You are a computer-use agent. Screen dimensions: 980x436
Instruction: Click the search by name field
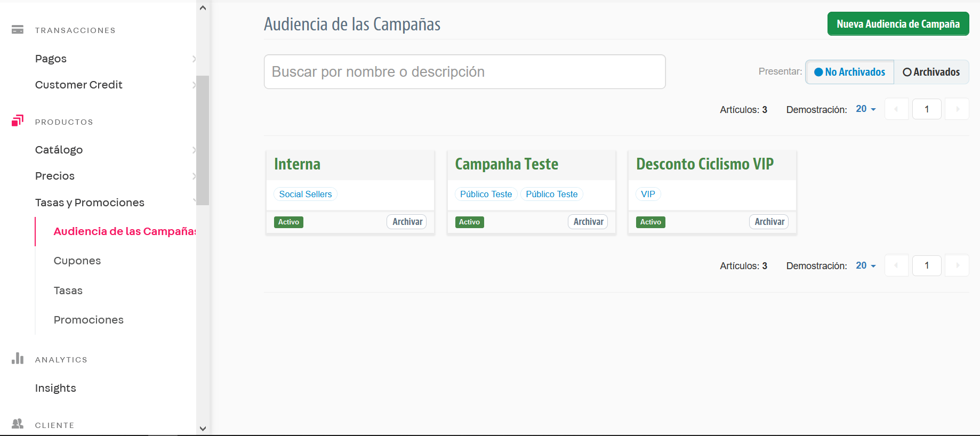[464, 71]
